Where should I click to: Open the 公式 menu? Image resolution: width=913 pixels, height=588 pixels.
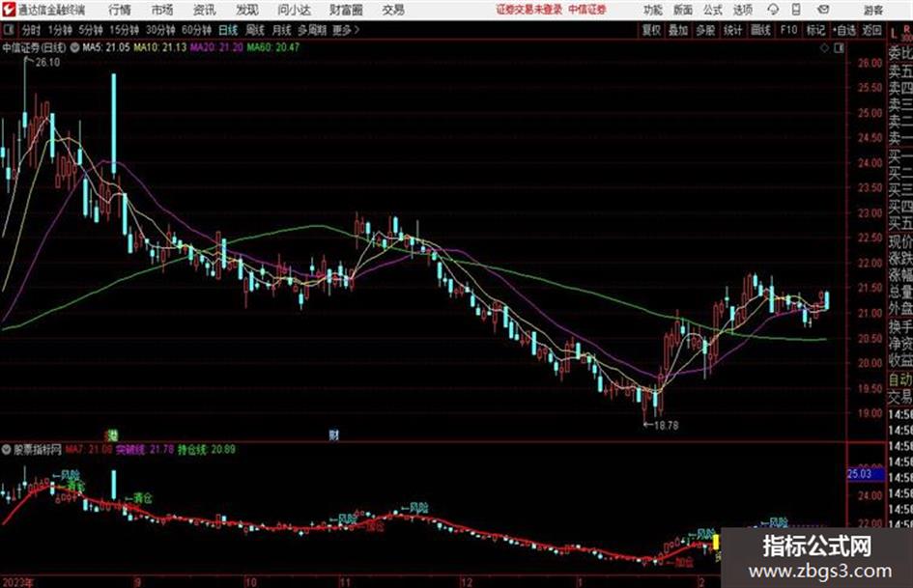(713, 10)
